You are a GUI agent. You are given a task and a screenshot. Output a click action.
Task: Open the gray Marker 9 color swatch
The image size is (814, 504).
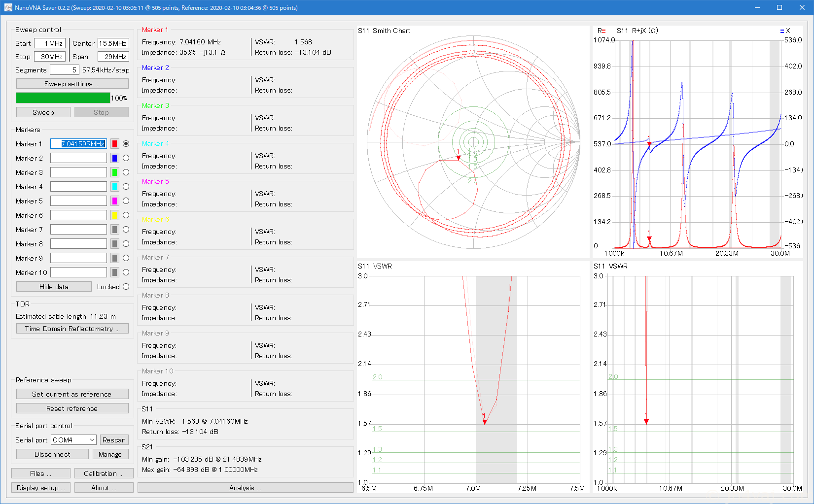(x=114, y=258)
